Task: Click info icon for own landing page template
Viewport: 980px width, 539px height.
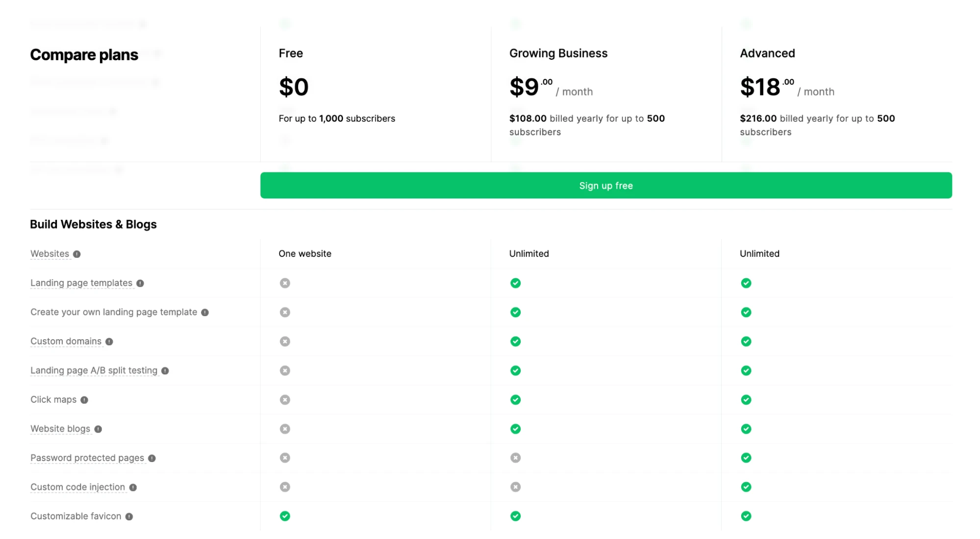Action: tap(205, 313)
